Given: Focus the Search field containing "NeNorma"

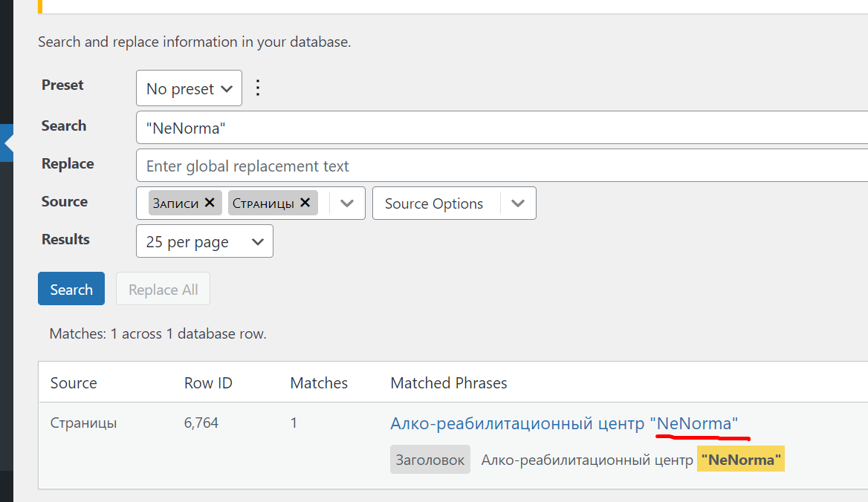Looking at the screenshot, I should click(x=502, y=128).
